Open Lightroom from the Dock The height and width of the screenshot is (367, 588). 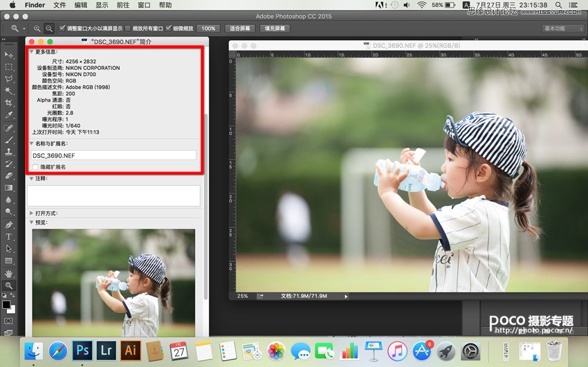click(106, 350)
